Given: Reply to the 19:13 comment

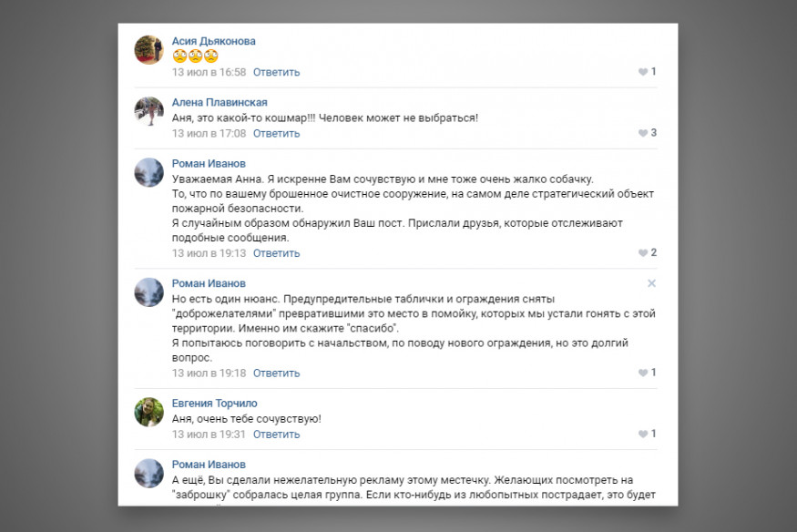Looking at the screenshot, I should coord(277,253).
